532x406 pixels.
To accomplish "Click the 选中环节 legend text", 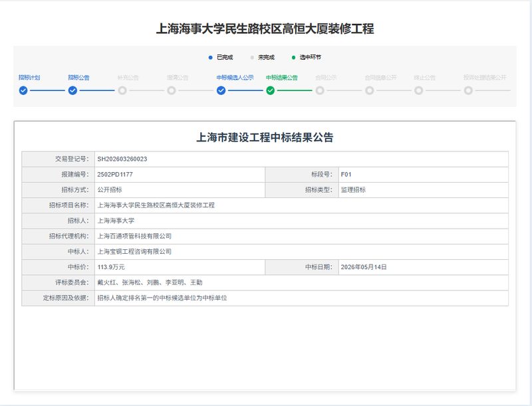I will pyautogui.click(x=310, y=57).
